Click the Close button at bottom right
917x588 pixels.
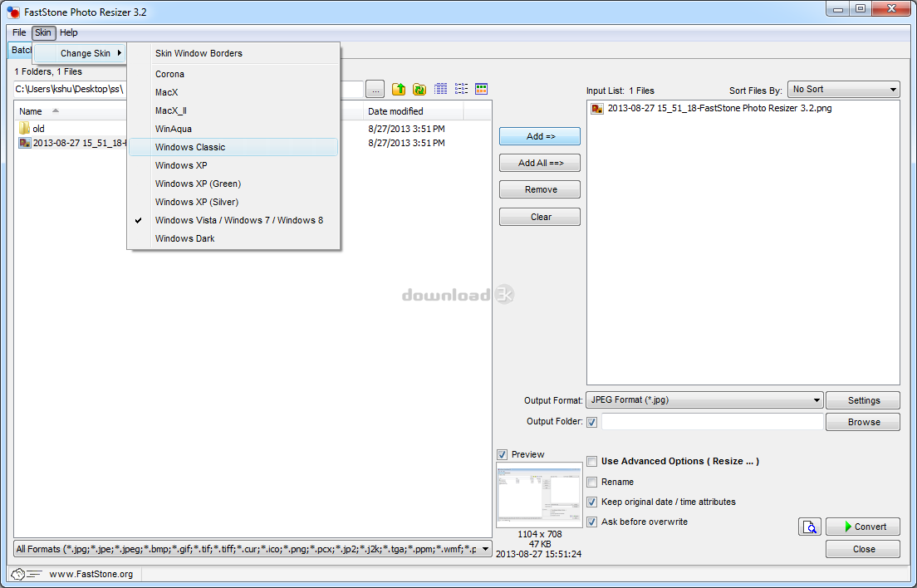[863, 550]
